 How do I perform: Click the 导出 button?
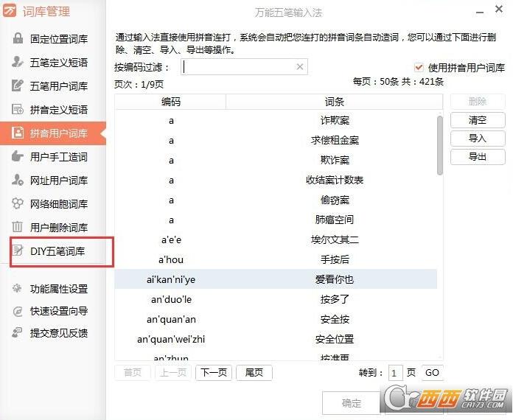click(478, 156)
